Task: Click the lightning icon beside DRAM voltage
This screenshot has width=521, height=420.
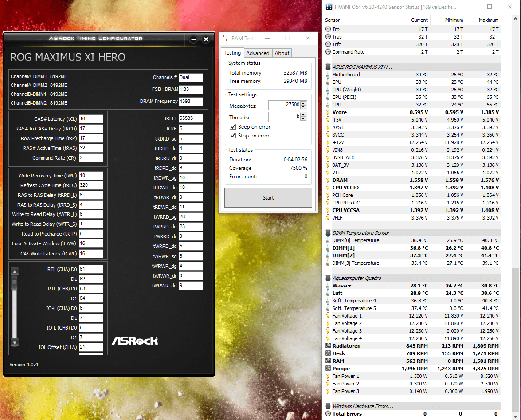Action: point(328,180)
